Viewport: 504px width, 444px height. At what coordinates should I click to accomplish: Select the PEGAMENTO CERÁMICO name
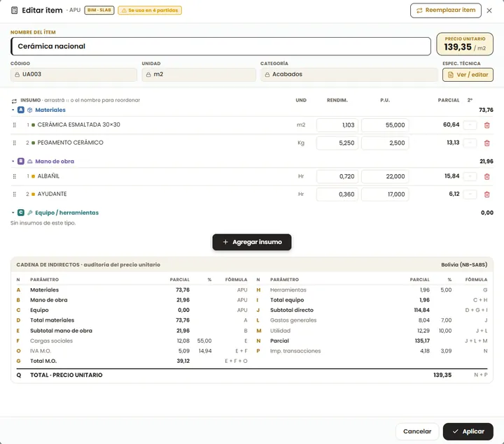[x=71, y=143]
